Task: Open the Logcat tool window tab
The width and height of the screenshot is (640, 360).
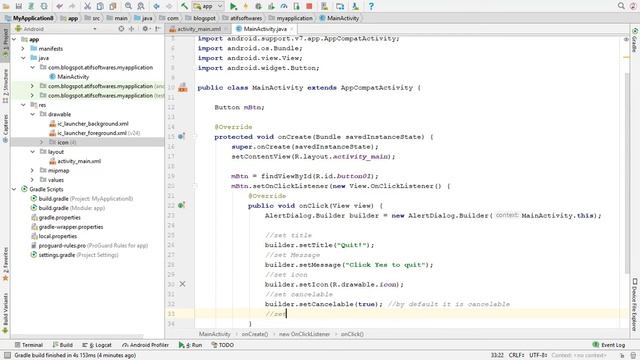Action: [x=97, y=345]
